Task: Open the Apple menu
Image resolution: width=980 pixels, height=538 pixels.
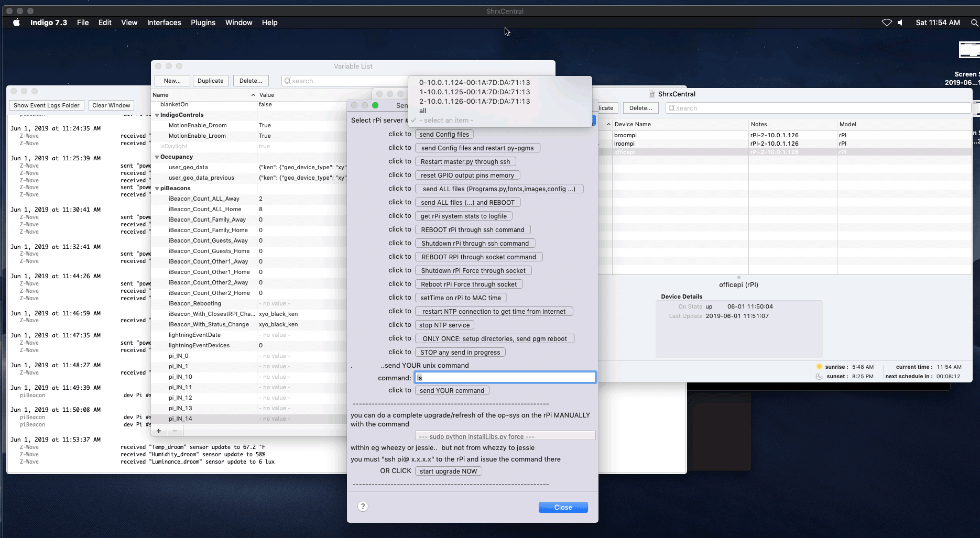Action: (x=16, y=23)
